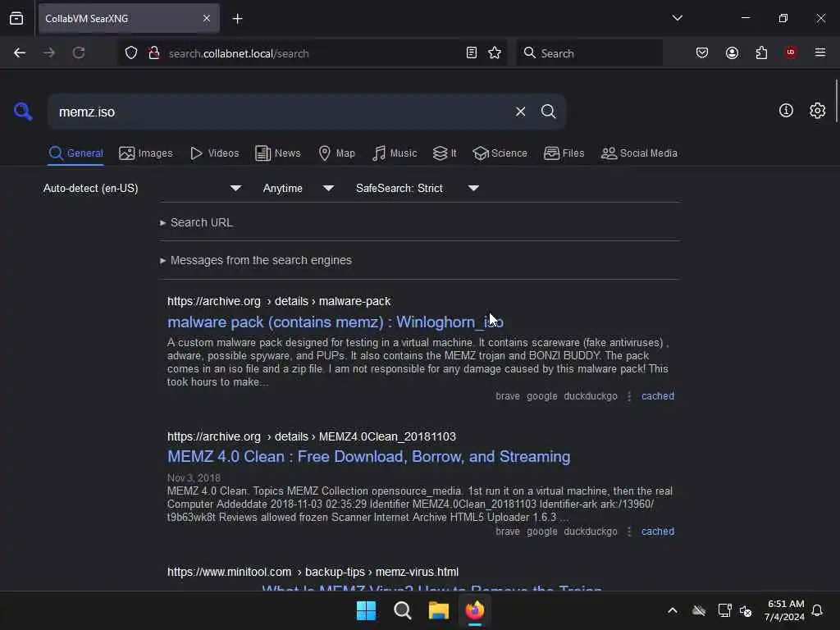Open cached version of malware pack result
Image resolution: width=840 pixels, height=630 pixels.
657,396
